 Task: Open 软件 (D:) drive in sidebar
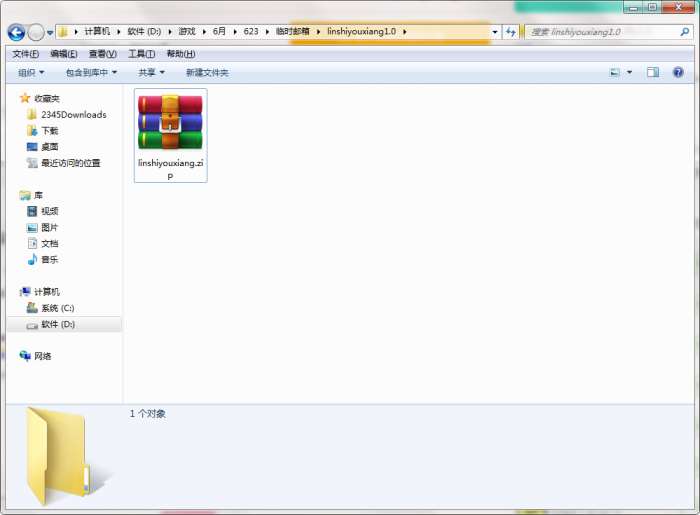(58, 324)
